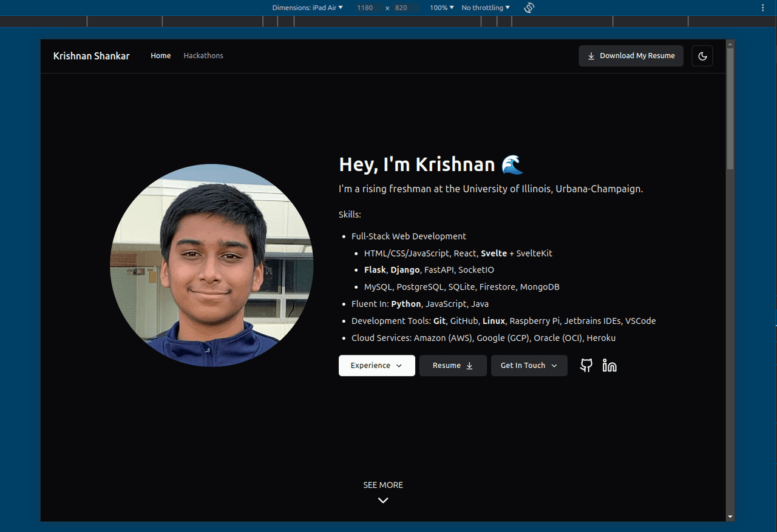Click the Krishnan Shankar site title
This screenshot has height=532, width=777.
pyautogui.click(x=92, y=56)
